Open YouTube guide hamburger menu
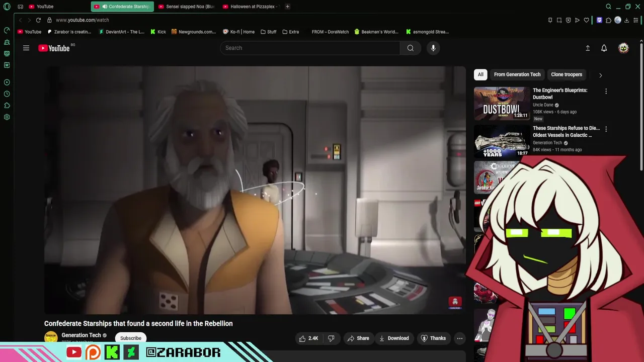Viewport: 644px width, 362px height. pos(26,48)
